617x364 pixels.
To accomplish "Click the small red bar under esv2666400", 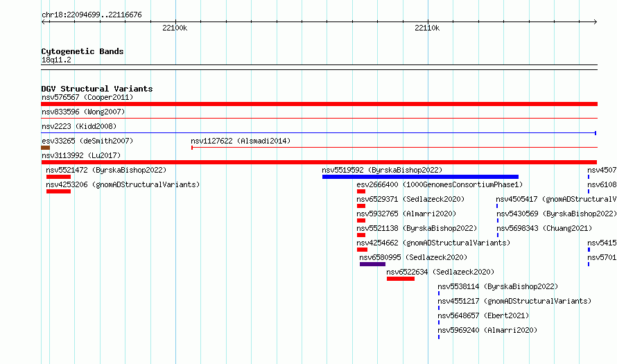I will tap(361, 191).
